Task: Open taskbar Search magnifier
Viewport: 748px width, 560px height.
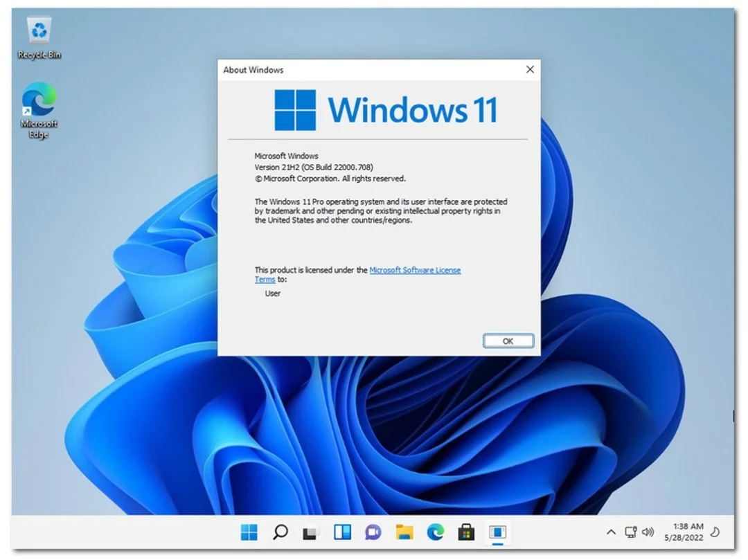Action: [280, 532]
